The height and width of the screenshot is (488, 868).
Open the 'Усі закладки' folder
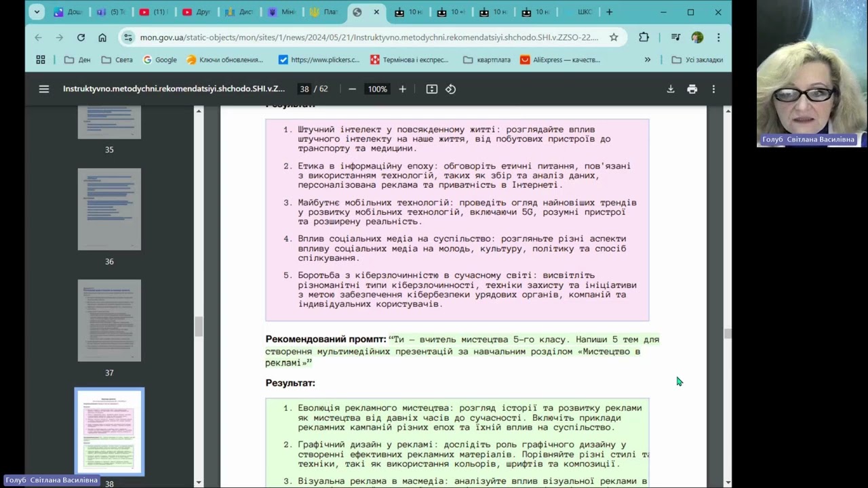697,60
